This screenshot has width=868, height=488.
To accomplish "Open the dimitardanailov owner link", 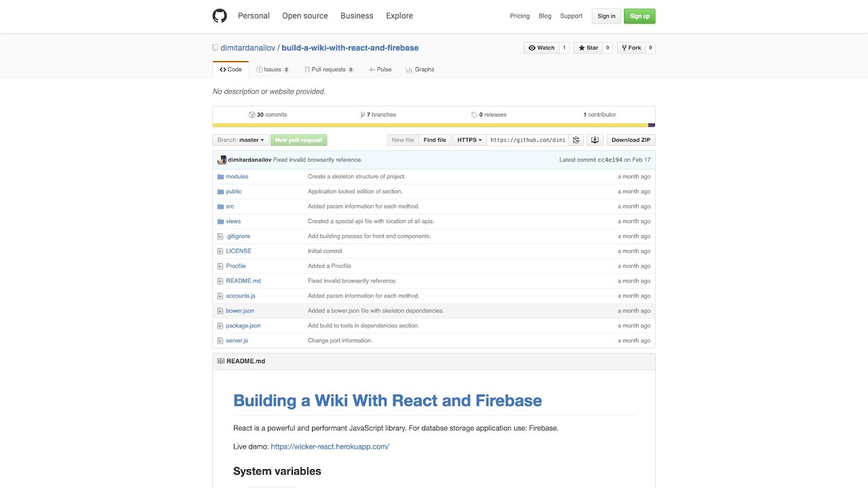I will [248, 48].
